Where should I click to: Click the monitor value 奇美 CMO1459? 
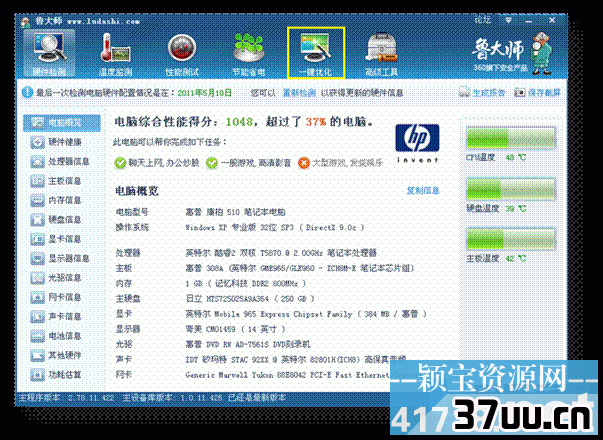235,329
